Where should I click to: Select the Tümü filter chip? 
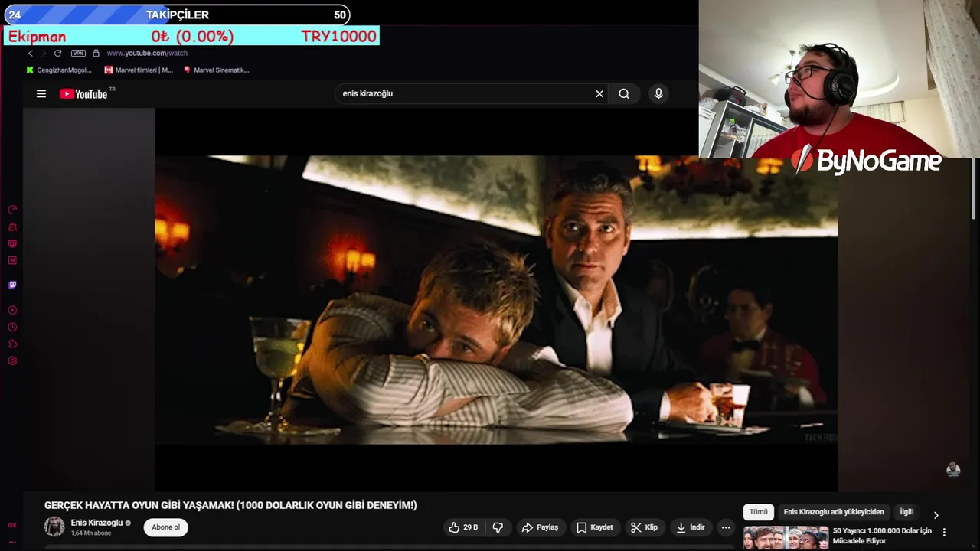tap(759, 512)
